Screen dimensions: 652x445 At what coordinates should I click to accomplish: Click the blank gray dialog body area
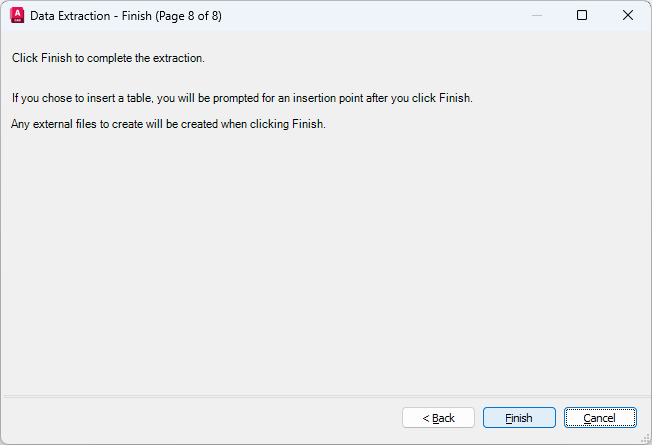point(325,260)
